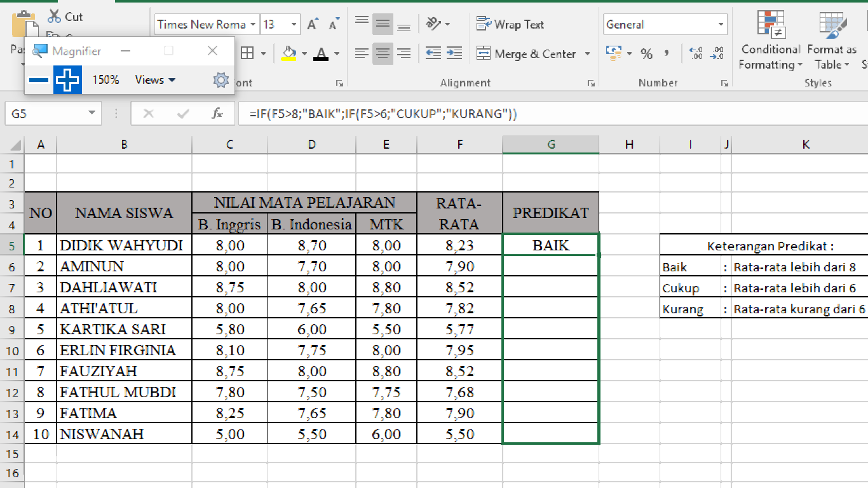This screenshot has width=868, height=488.
Task: Click the Select All corner triangle
Action: click(16, 145)
